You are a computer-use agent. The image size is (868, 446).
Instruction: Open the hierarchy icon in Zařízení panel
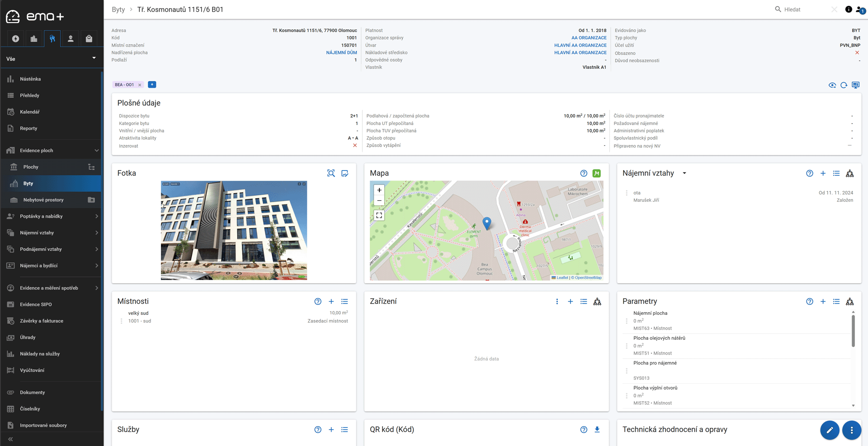597,302
